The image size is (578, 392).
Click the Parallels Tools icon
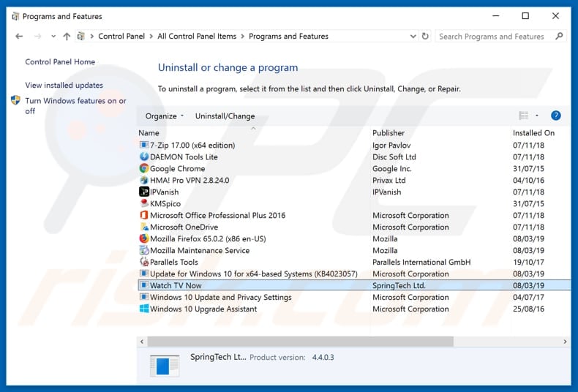[143, 262]
